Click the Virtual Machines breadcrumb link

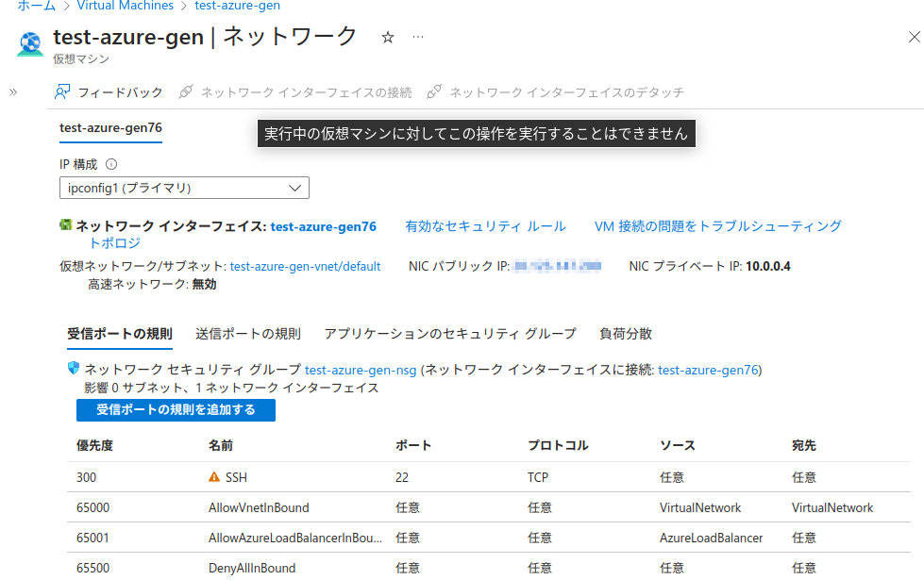click(125, 6)
